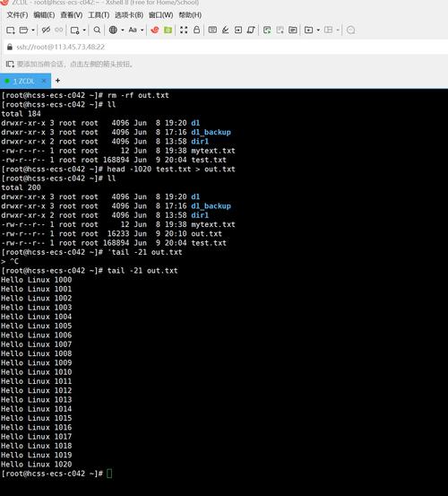Open the 帮助(H) menu
The height and width of the screenshot is (496, 448).
coord(190,15)
